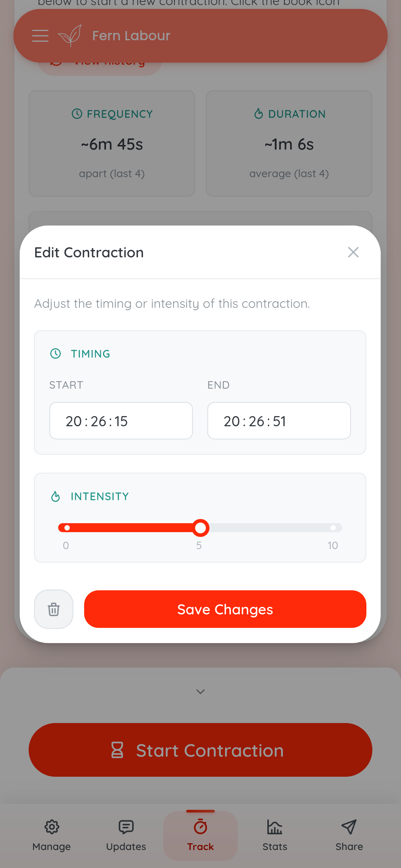Collapse the panel with chevron arrow
Screen dimensions: 401x868
point(200,692)
